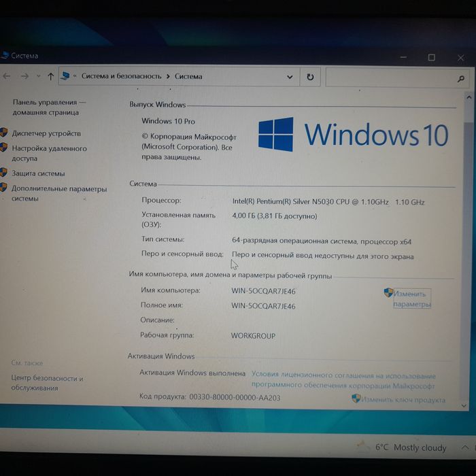Screen dimensions: 476x476
Task: Click the 'Система' breadcrumb in address bar
Action: pos(188,76)
